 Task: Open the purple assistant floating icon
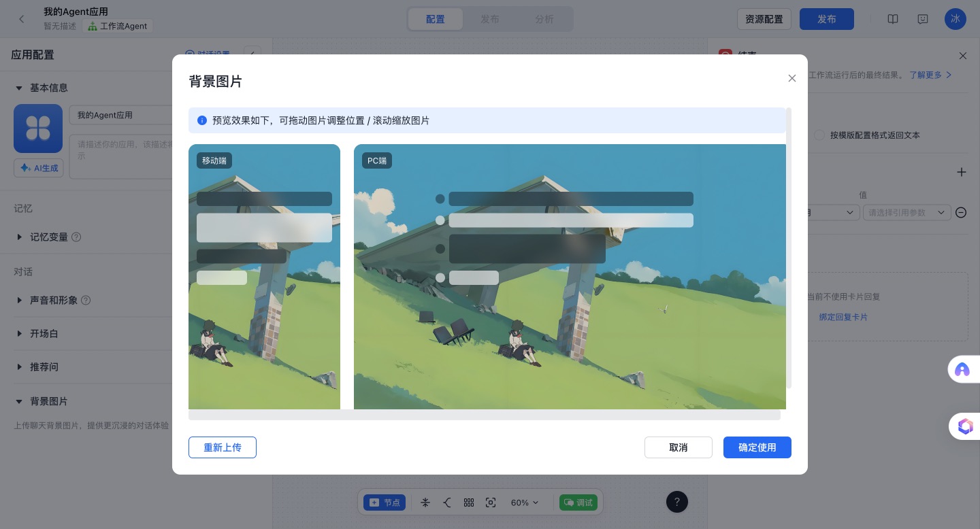(x=962, y=369)
